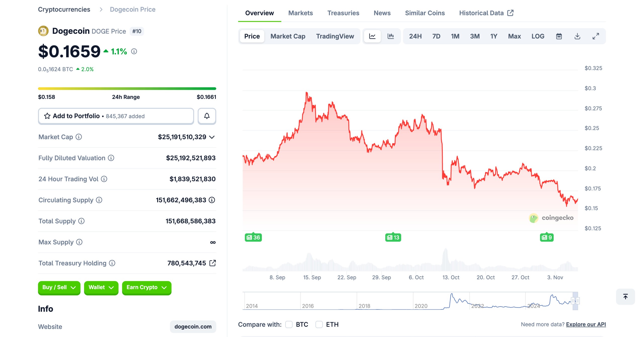Open the Explore our API link
Viewport: 644px width, 337px height.
(x=586, y=324)
